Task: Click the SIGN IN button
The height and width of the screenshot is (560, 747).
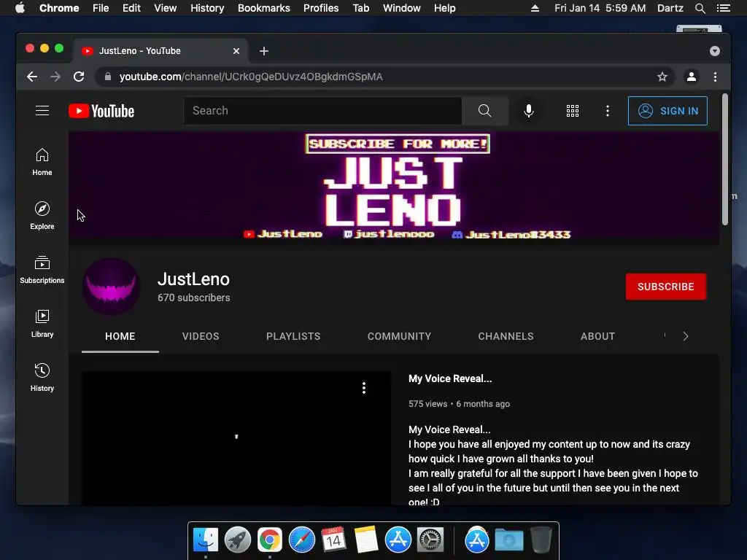Action: [667, 111]
